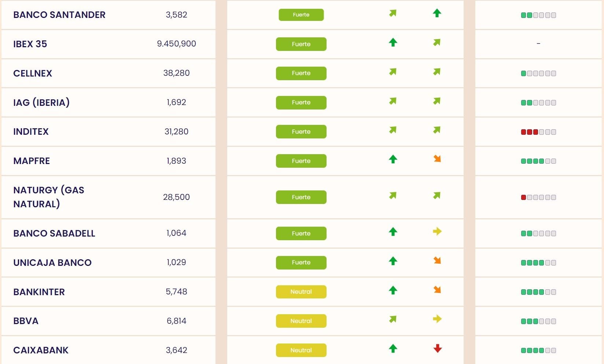The image size is (604, 364).
Task: Click the Fuerte badge for Inditex
Action: coord(301,132)
